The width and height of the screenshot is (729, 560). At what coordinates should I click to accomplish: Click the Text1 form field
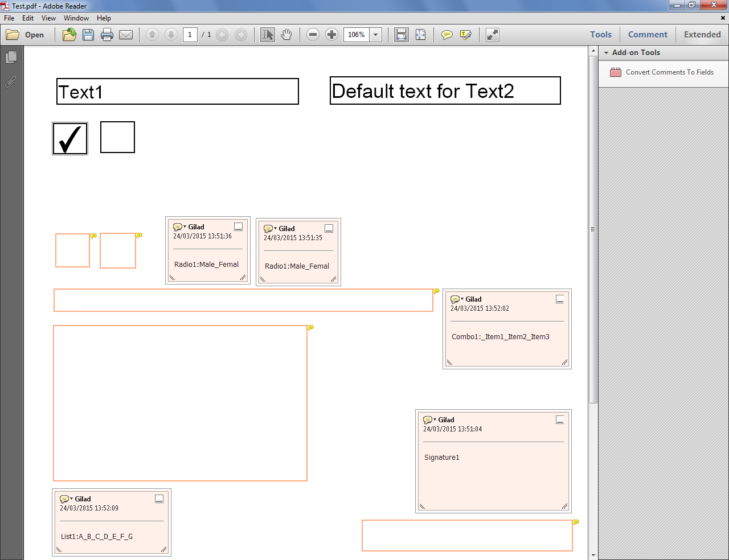pos(178,91)
